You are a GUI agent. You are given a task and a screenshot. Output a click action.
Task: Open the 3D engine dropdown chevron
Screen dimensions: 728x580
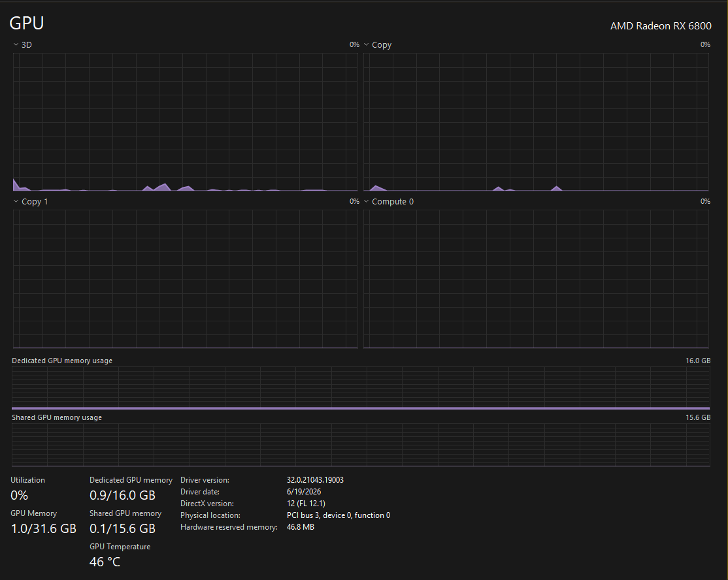tap(16, 44)
